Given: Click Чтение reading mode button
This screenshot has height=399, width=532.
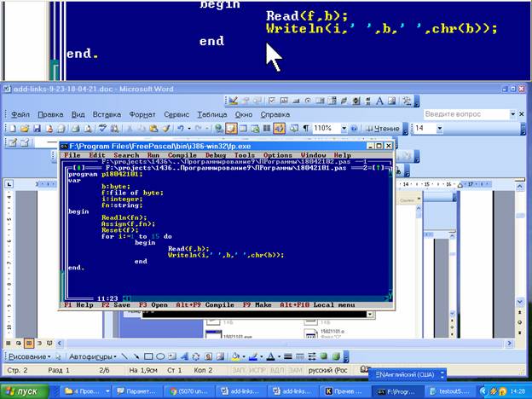Looking at the screenshot, I should coord(383,129).
